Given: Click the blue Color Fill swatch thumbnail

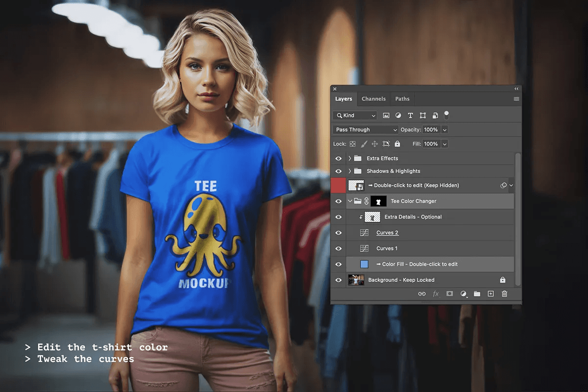Looking at the screenshot, I should [364, 264].
